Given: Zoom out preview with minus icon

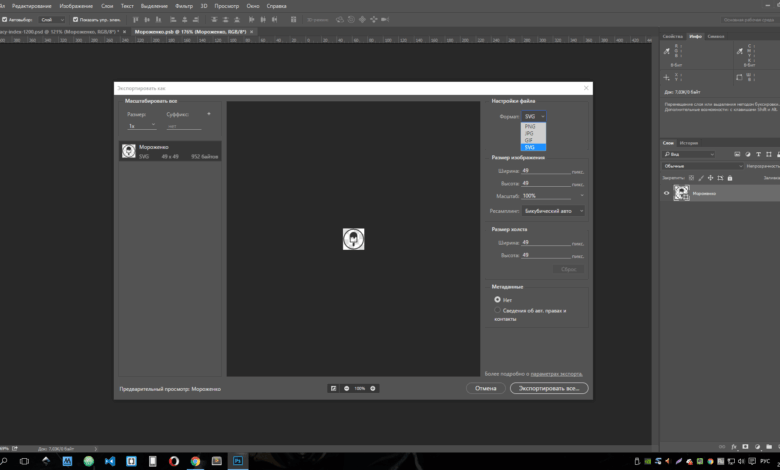Looking at the screenshot, I should pos(347,388).
